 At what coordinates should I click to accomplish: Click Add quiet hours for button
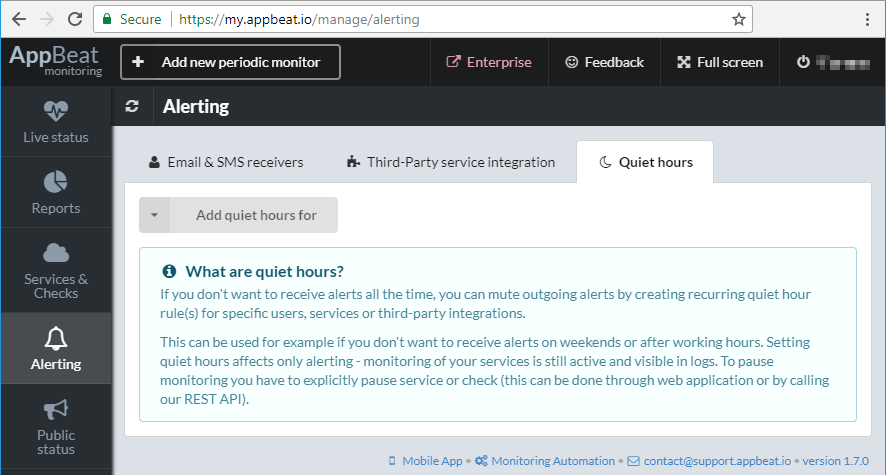point(256,215)
